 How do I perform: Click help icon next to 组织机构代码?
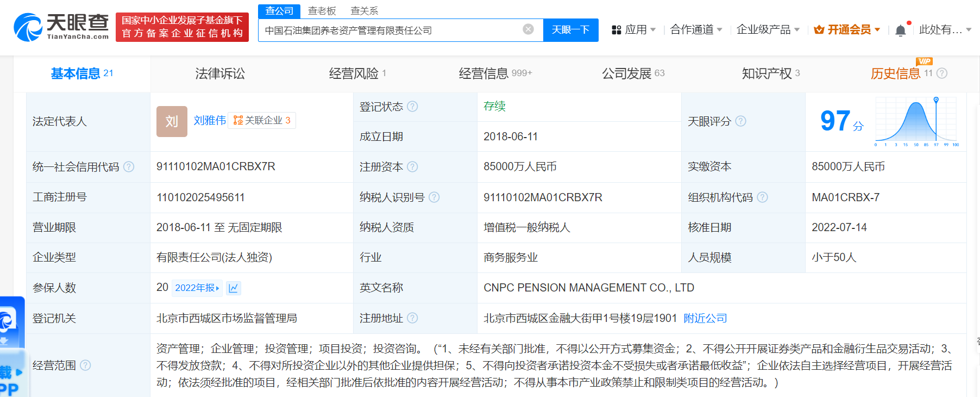click(x=762, y=197)
